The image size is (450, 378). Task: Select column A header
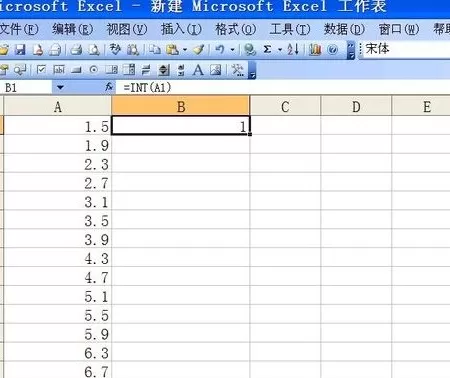(x=57, y=107)
